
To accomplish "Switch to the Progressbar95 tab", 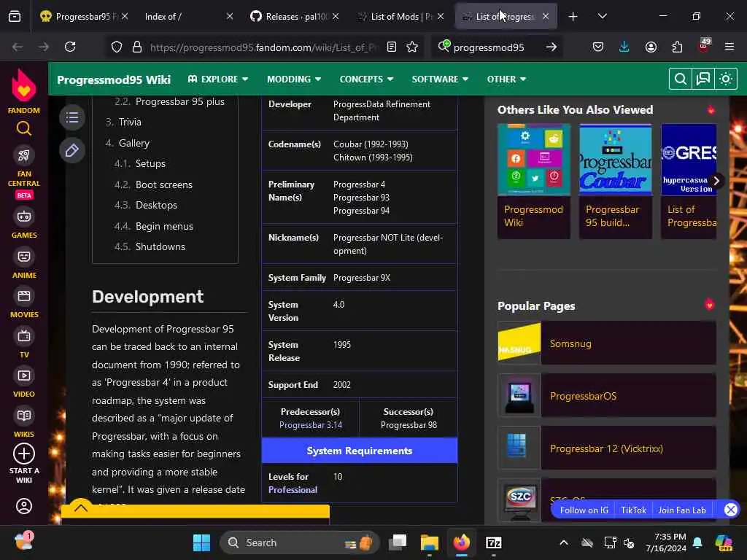I will [85, 16].
